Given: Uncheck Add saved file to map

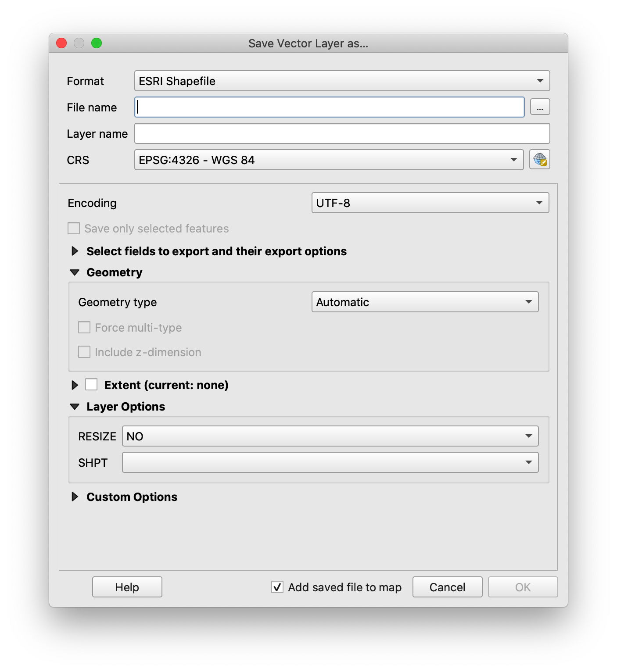Looking at the screenshot, I should click(x=277, y=587).
